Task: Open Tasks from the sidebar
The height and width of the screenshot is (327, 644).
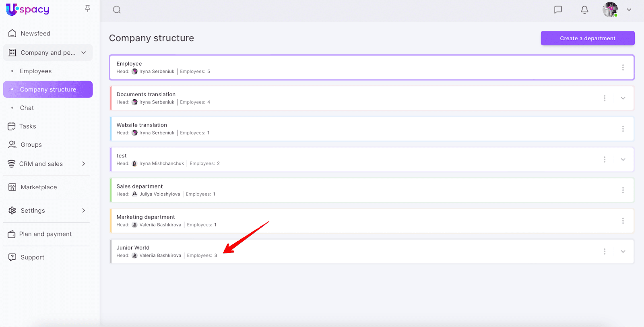Action: (x=27, y=126)
